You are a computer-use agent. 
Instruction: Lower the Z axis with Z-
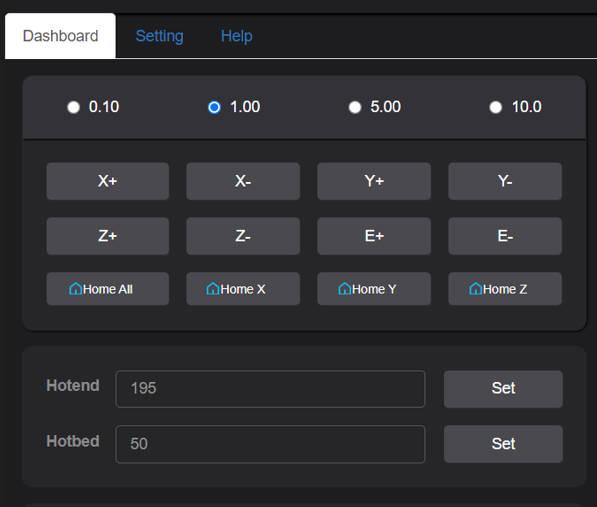pos(243,236)
